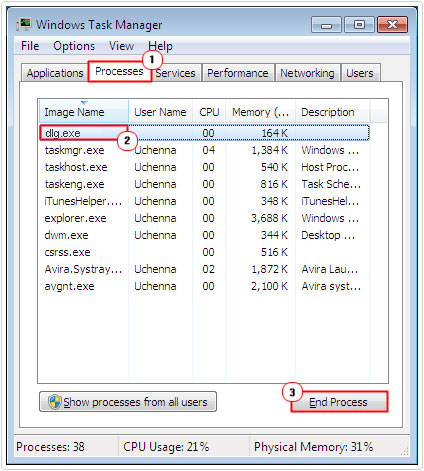Viewport: 424px width, 471px height.
Task: Sort by User Name column header
Action: [160, 112]
